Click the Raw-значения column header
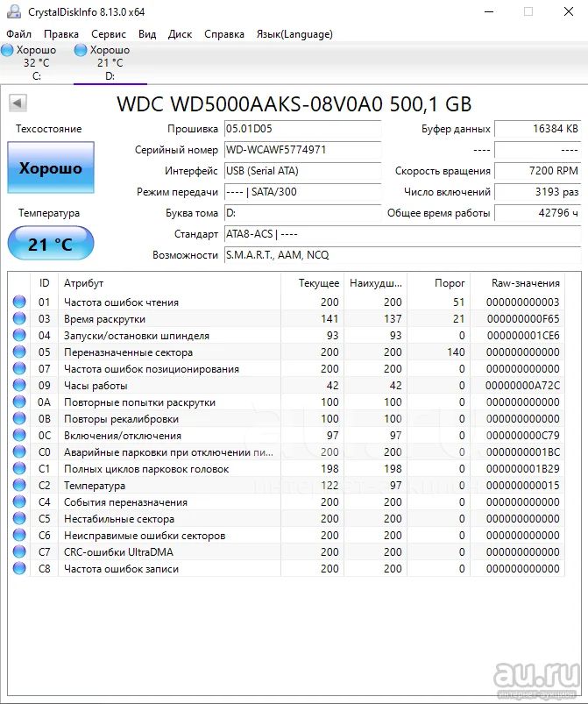588x704 pixels. click(x=518, y=283)
